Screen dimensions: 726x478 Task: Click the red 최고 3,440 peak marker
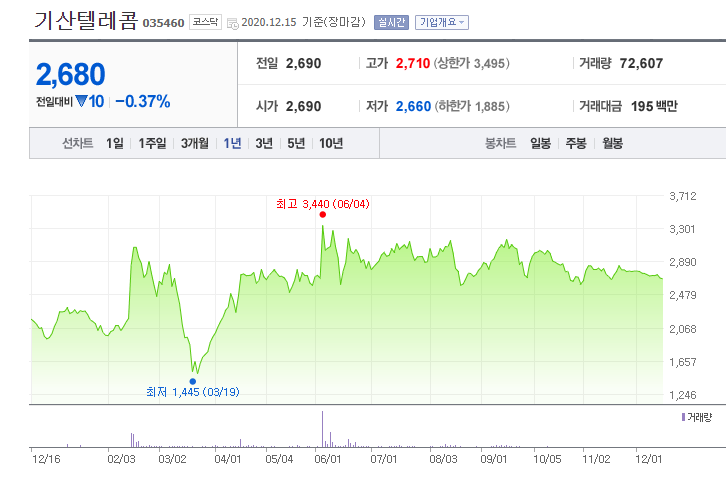[x=323, y=214]
